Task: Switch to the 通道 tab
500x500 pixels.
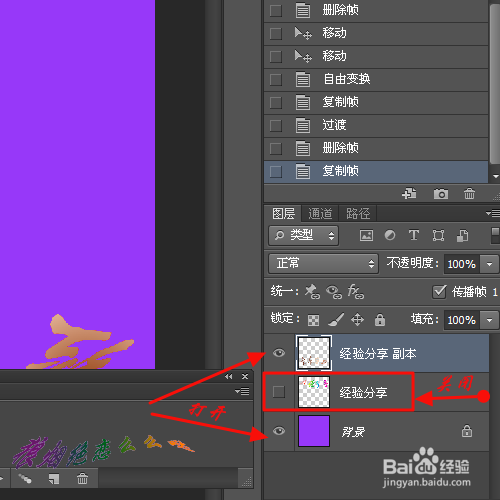Action: [x=320, y=213]
